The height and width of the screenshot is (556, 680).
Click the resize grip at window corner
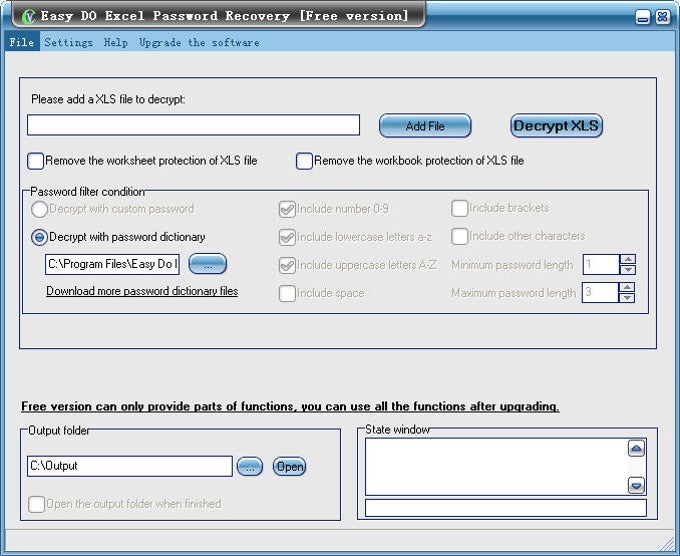click(x=667, y=543)
